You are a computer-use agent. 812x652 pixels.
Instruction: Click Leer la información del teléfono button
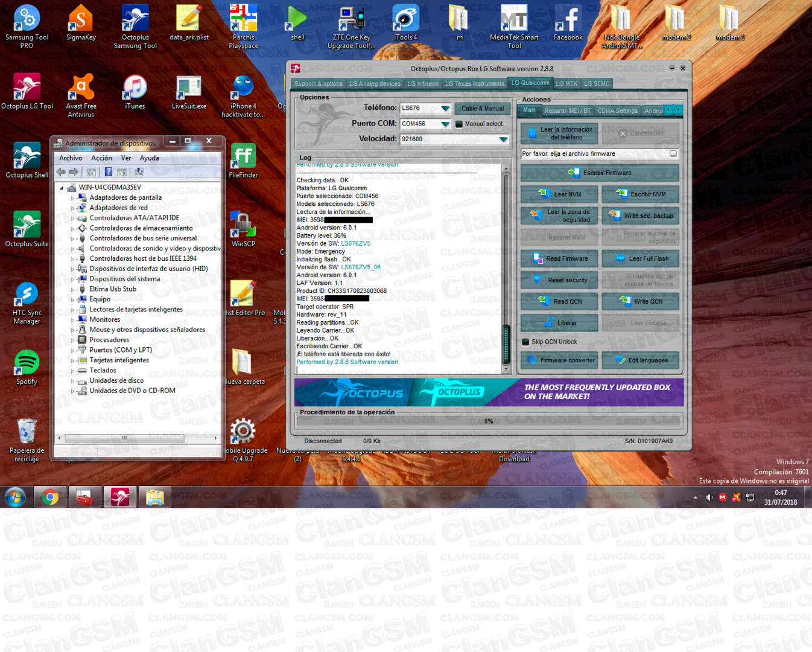(559, 133)
